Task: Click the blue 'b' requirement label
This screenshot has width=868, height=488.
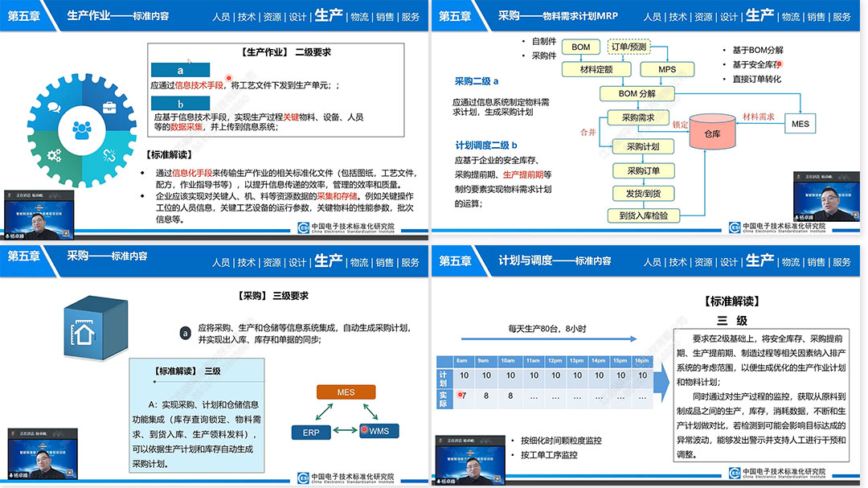Action: (x=180, y=104)
